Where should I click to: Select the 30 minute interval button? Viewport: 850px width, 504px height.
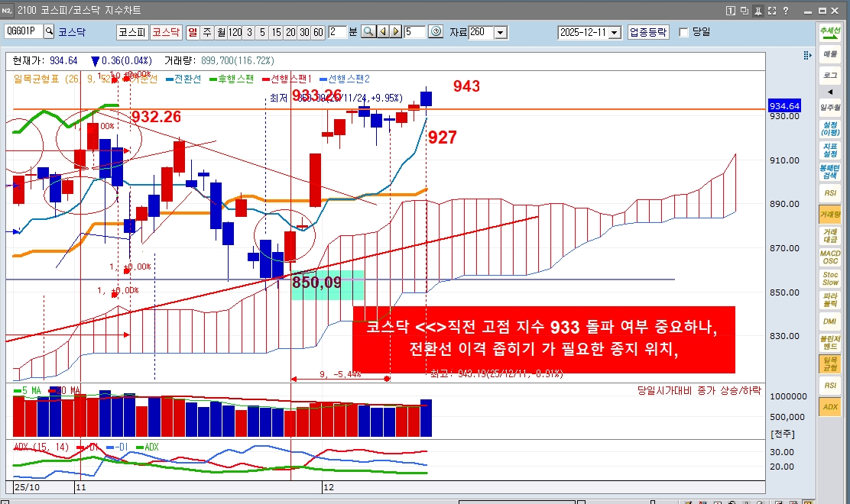pyautogui.click(x=305, y=32)
